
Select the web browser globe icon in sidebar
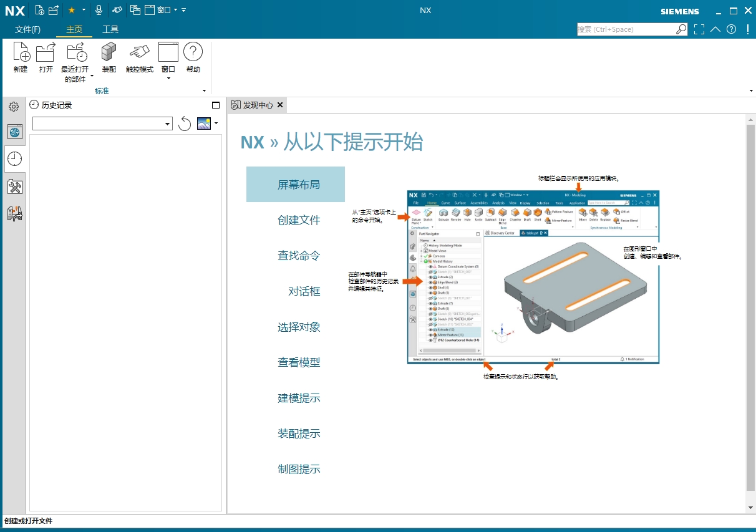point(13,132)
